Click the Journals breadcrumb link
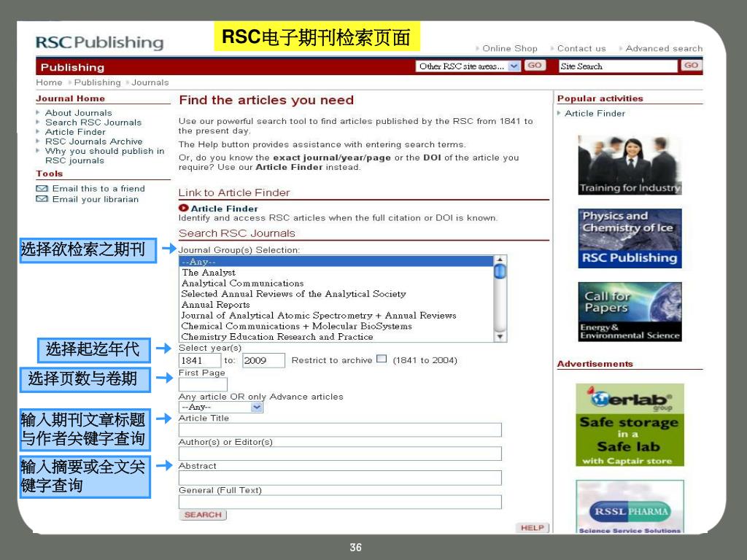This screenshot has width=747, height=560. tap(150, 82)
